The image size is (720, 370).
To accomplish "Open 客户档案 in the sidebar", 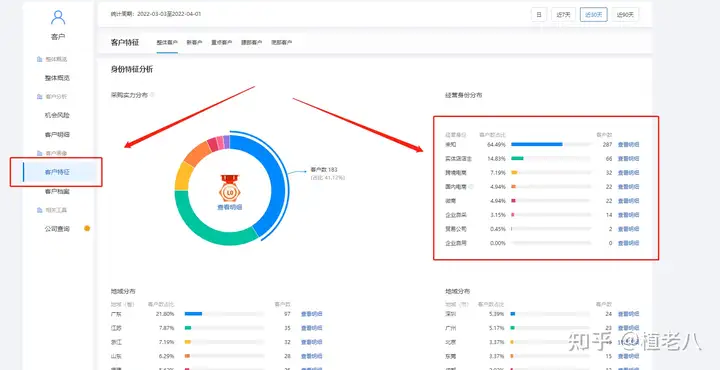I will coord(57,191).
